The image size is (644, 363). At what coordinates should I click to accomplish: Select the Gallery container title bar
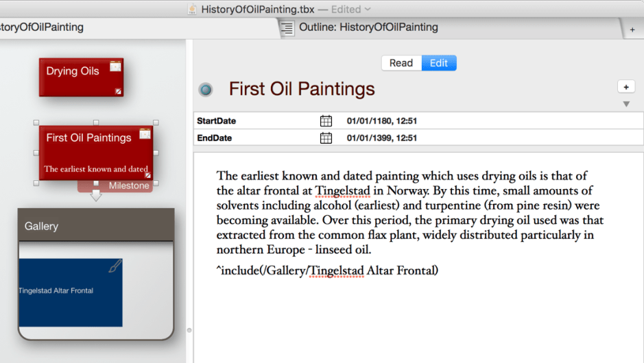96,226
